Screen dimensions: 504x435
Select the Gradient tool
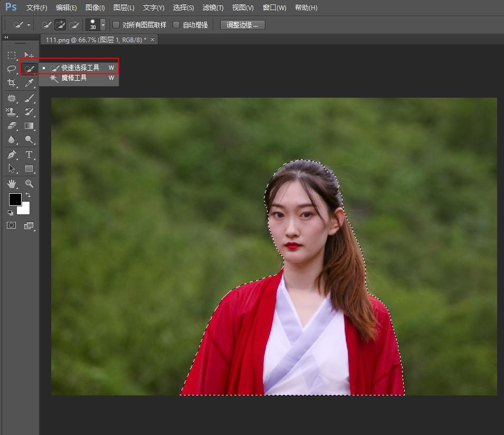pyautogui.click(x=29, y=126)
